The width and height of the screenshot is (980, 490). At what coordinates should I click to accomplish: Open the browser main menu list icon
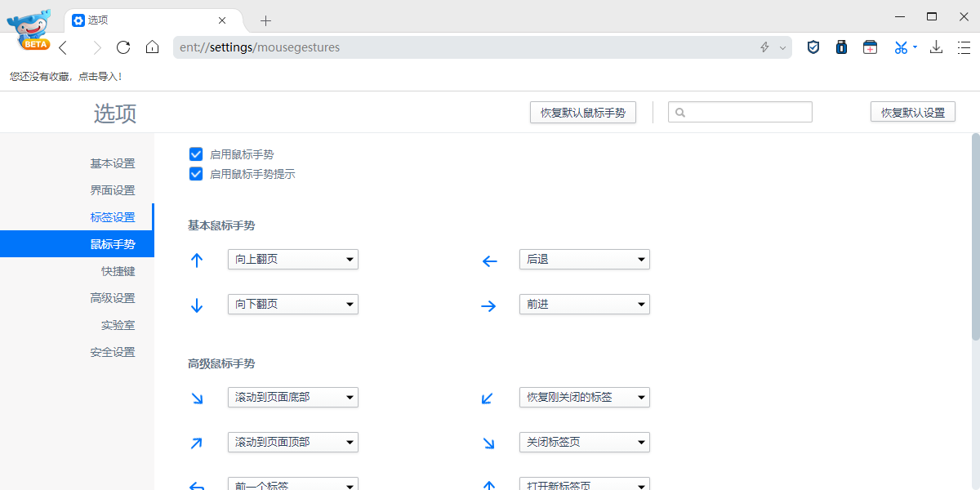coord(964,47)
